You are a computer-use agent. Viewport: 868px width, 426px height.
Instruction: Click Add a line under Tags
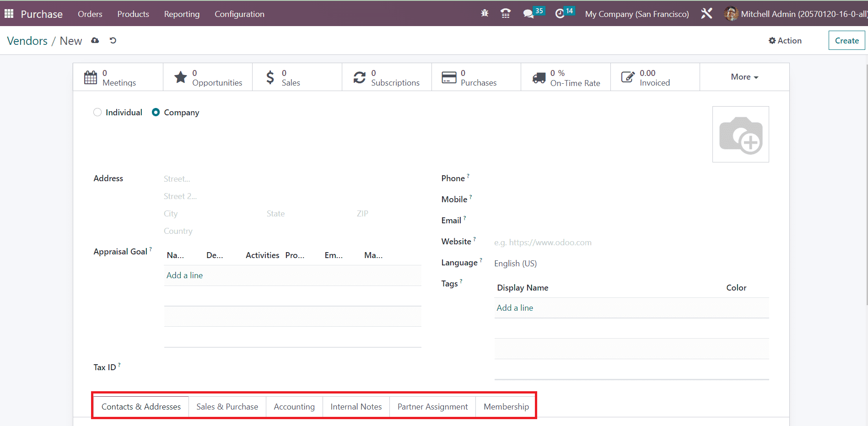515,308
